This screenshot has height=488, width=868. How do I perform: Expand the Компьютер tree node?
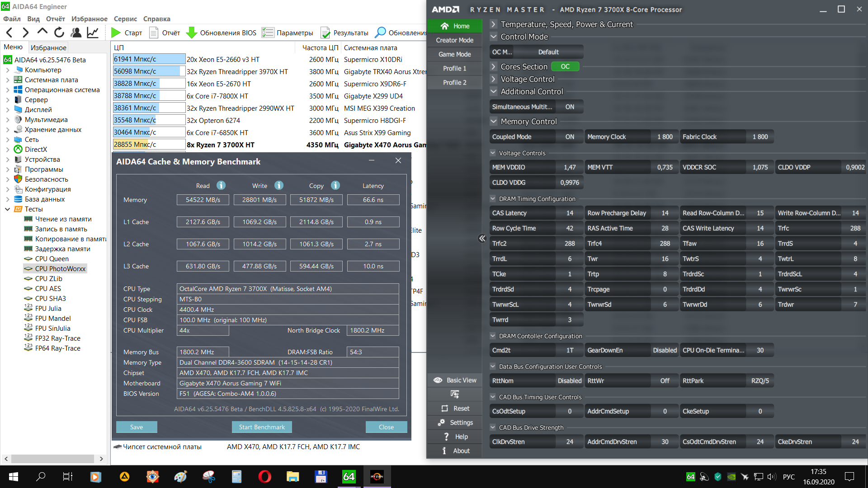coord(8,70)
